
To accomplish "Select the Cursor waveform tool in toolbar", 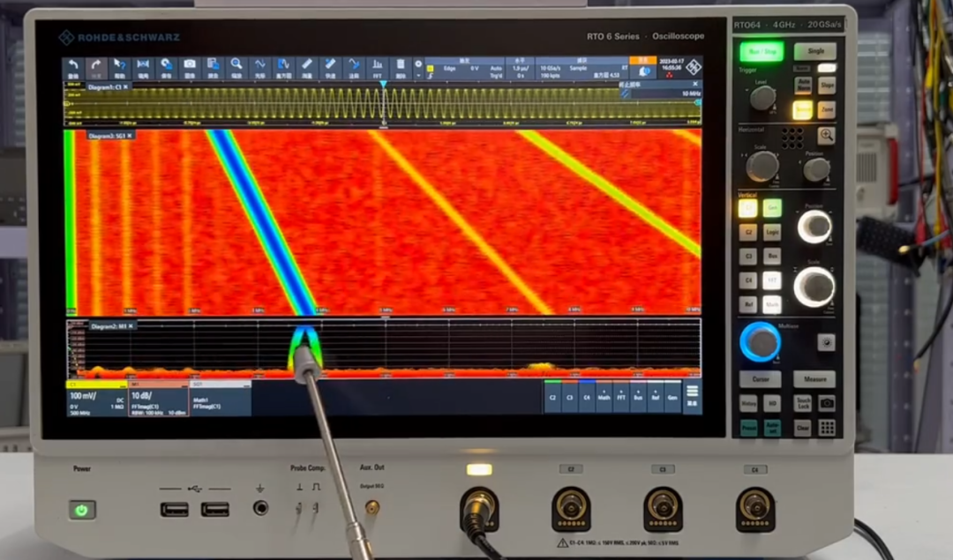I will pos(259,68).
